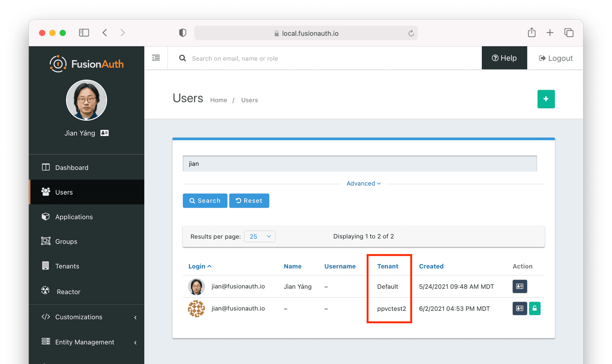Collapse the sidebar using the toggle icon
Viewport: 612px width, 364px height.
coord(156,57)
